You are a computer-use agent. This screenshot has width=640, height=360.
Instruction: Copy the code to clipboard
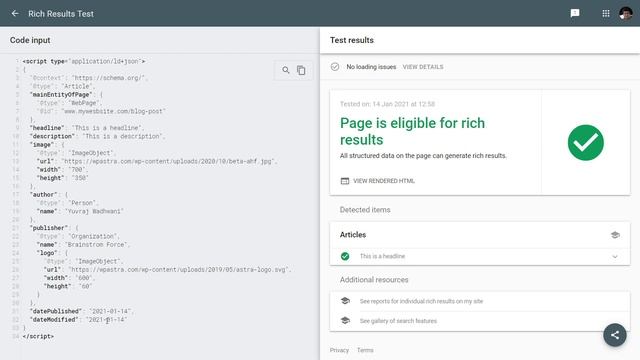coord(301,70)
